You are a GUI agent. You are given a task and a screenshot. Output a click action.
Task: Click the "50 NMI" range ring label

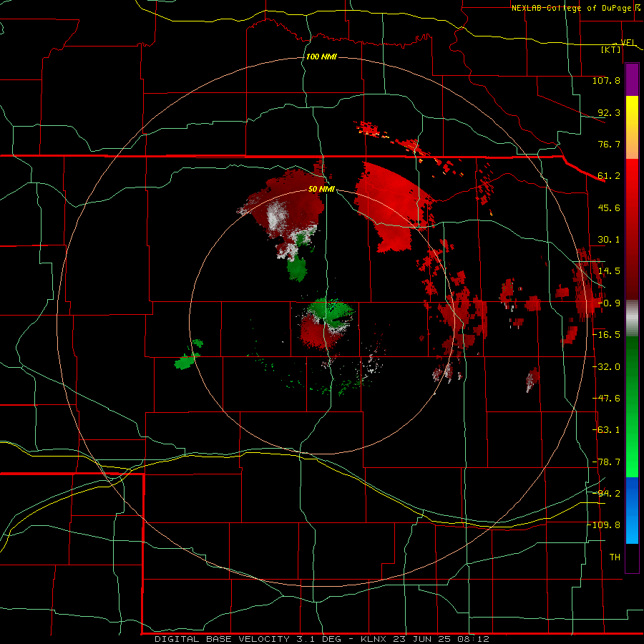click(321, 189)
